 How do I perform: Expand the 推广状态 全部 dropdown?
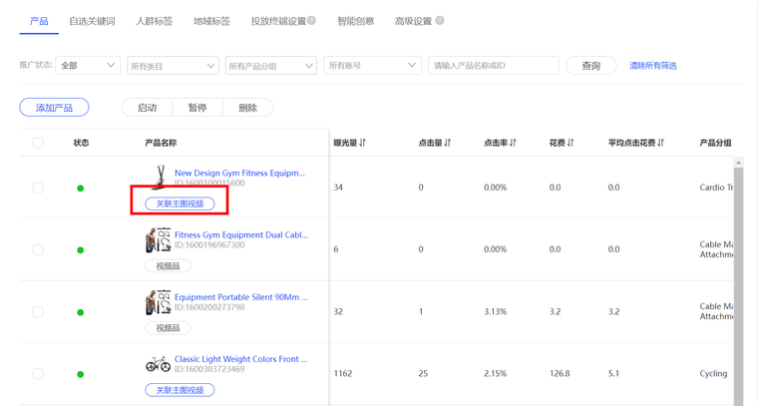[88, 66]
